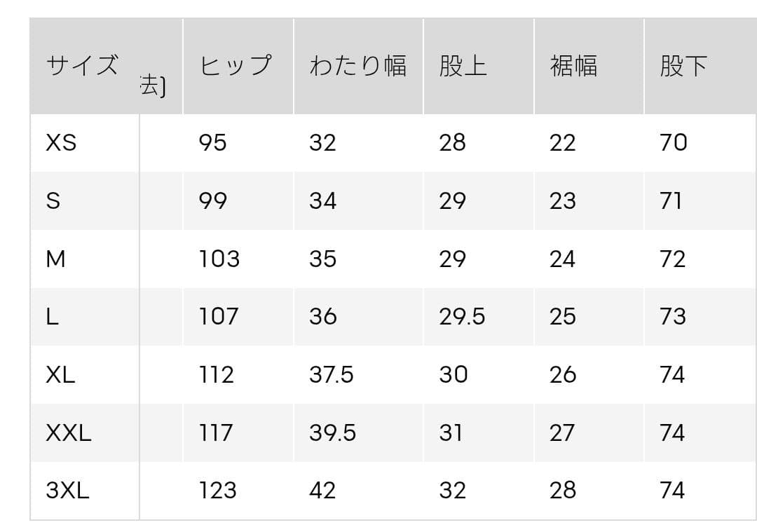Click the 28 裾幅 cell for 3XL
Image resolution: width=757 pixels, height=532 pixels.
click(563, 491)
